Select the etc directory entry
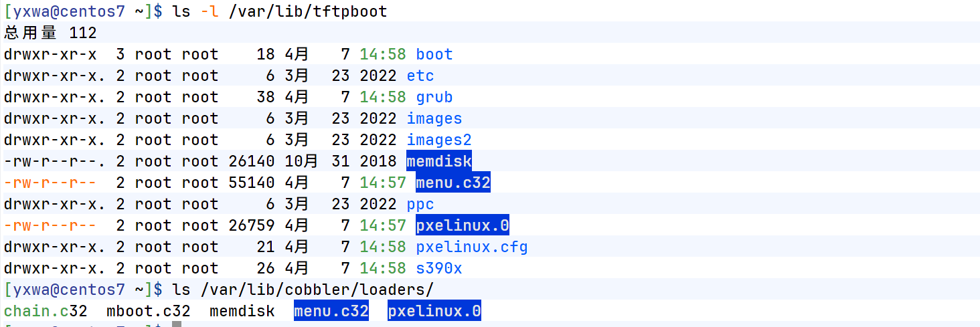 click(420, 76)
